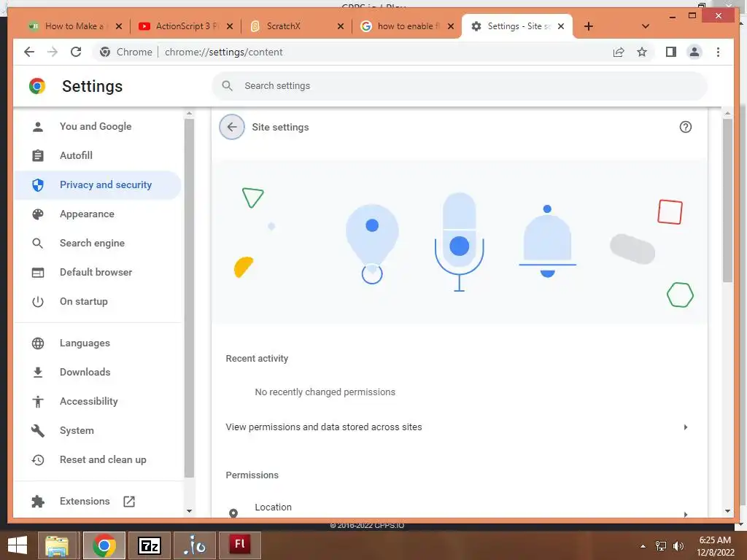Image resolution: width=747 pixels, height=560 pixels.
Task: Open Downloads settings
Action: tap(98, 373)
